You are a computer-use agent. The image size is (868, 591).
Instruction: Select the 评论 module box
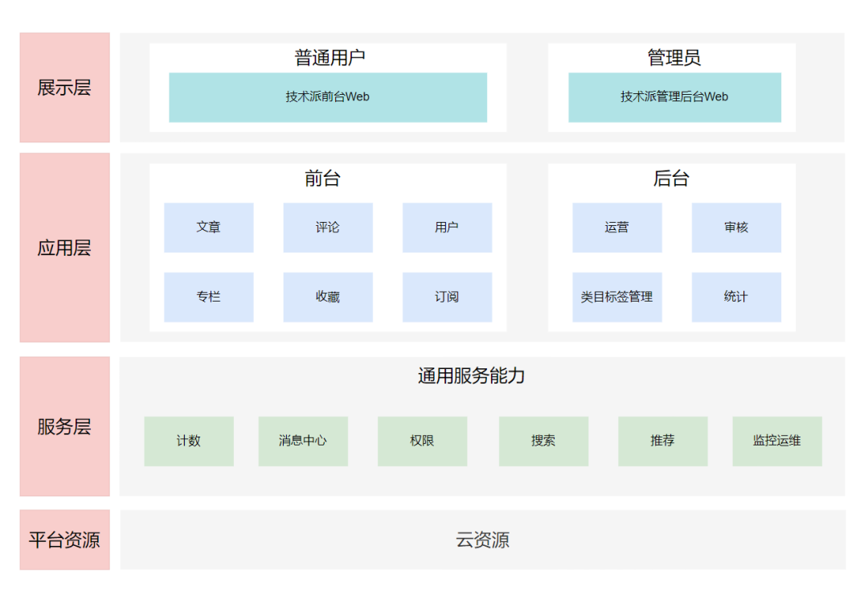328,228
